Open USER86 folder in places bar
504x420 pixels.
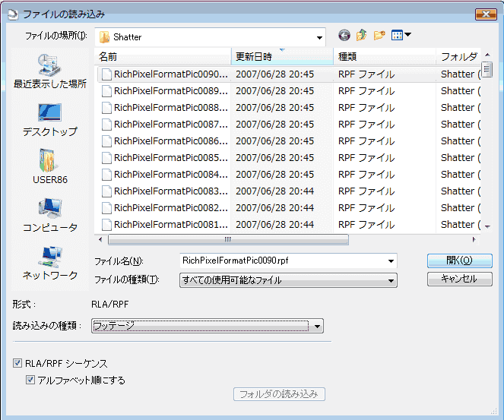(x=50, y=166)
